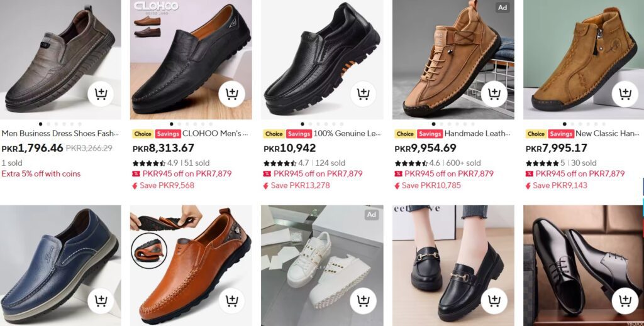Click Extra 5% off with coins text

click(41, 173)
